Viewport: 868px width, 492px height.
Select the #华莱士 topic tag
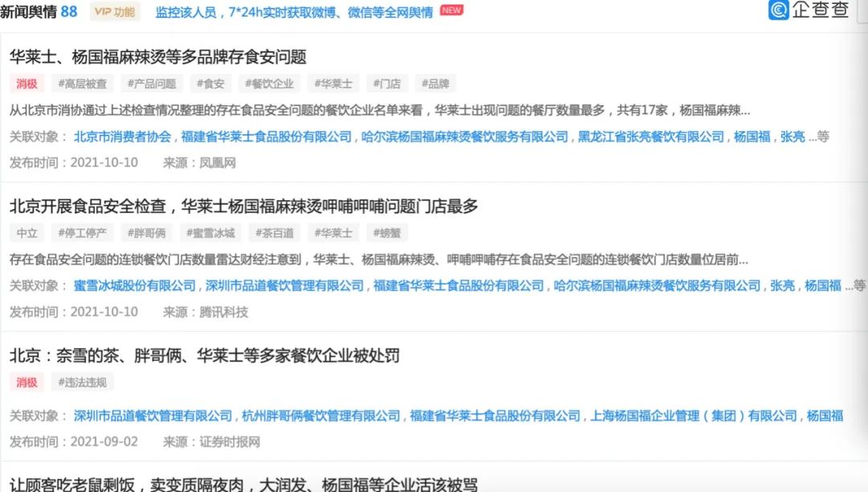pyautogui.click(x=334, y=83)
